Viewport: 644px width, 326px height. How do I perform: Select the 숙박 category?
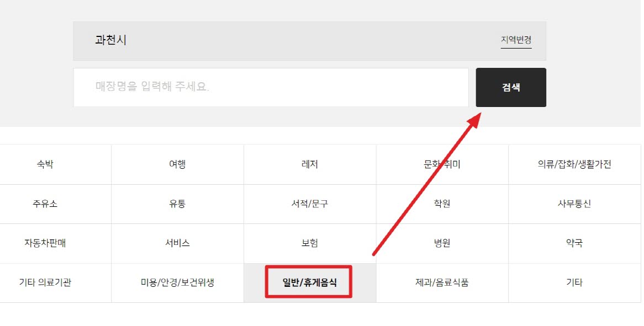pos(45,164)
